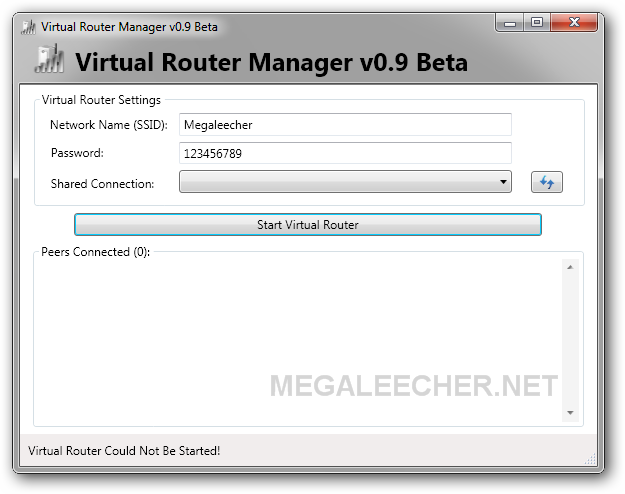Click the 'Virtual Router Settings' group label

tap(101, 100)
